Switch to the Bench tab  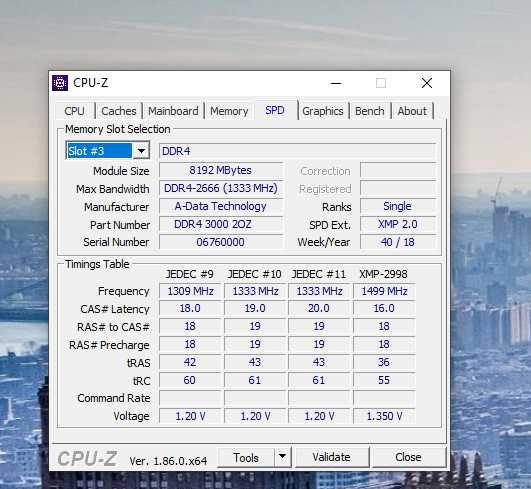pos(369,111)
